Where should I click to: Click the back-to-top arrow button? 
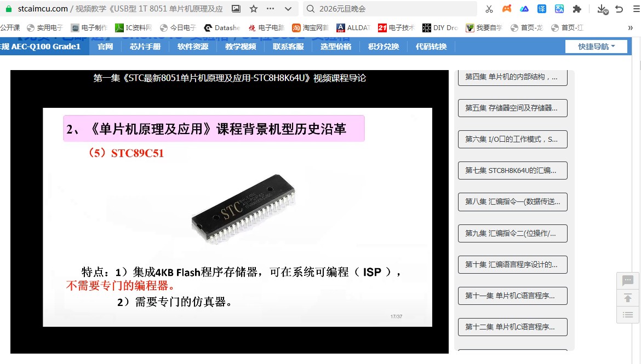click(x=627, y=298)
